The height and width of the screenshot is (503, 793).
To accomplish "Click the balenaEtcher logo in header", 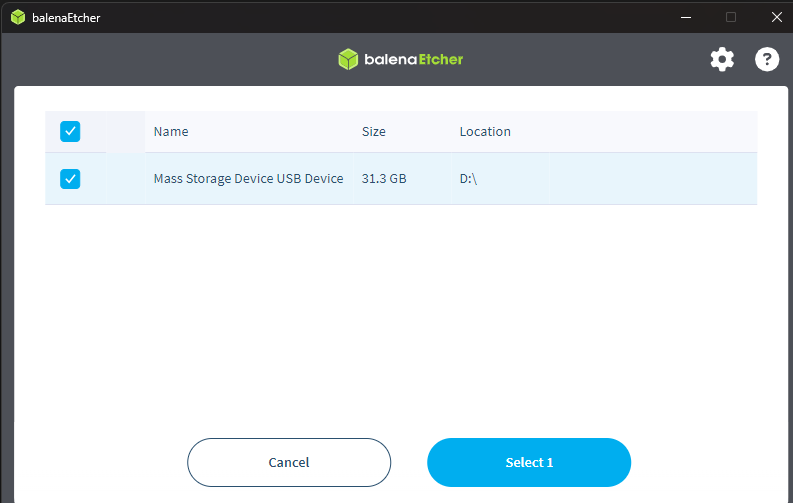I will pyautogui.click(x=401, y=59).
